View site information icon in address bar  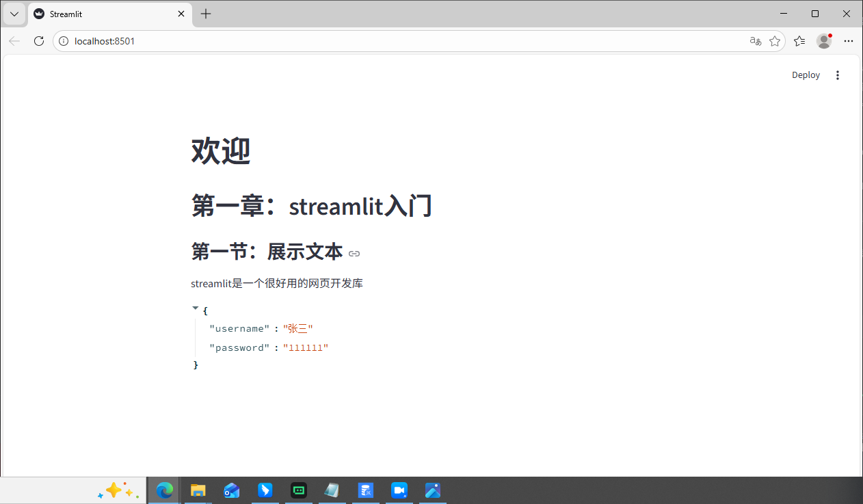click(x=64, y=41)
